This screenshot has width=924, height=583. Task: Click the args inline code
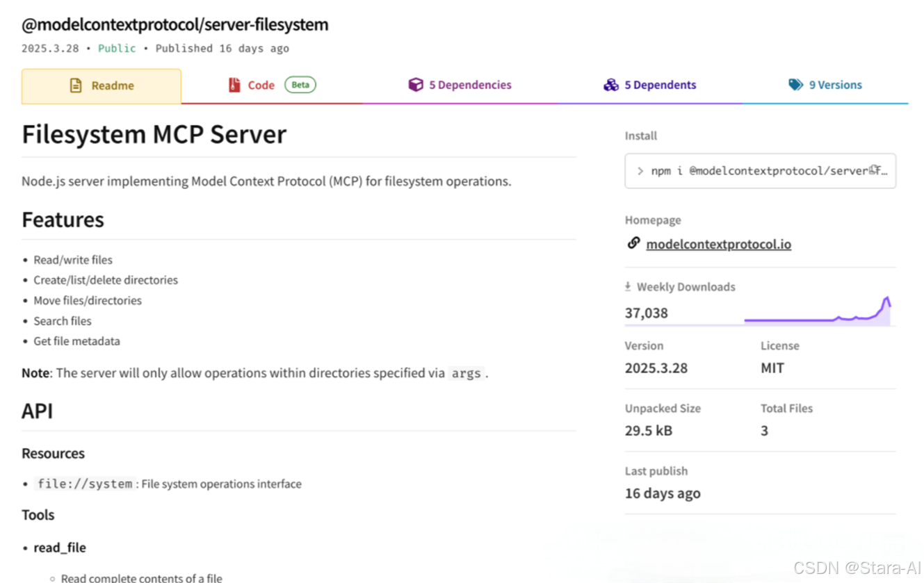pos(466,373)
